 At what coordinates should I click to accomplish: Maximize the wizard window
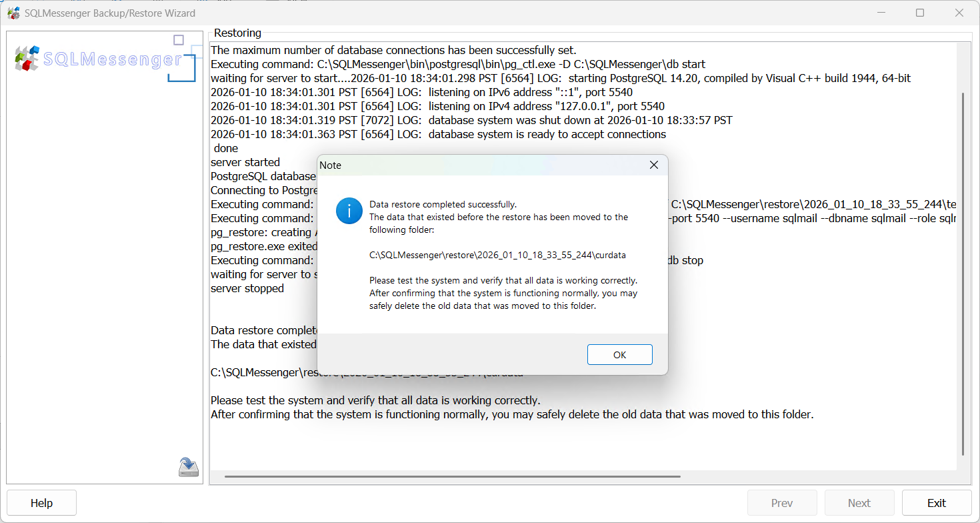coord(920,12)
